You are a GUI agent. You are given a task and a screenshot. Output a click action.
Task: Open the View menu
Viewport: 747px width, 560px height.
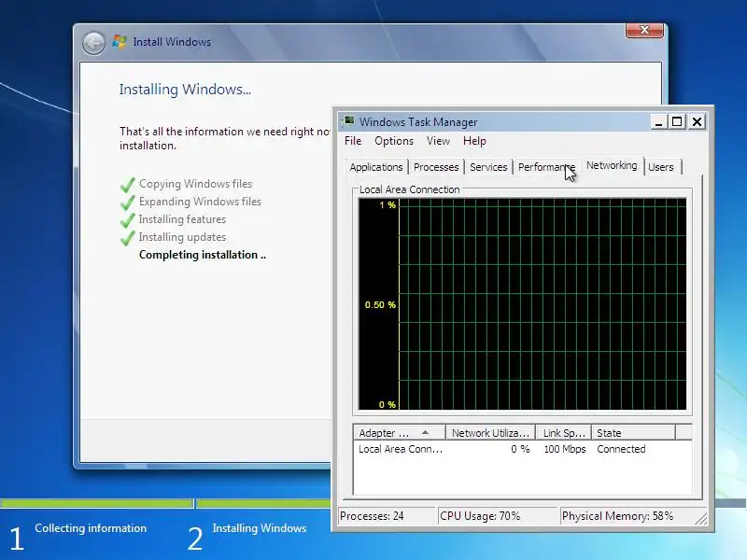pos(438,141)
